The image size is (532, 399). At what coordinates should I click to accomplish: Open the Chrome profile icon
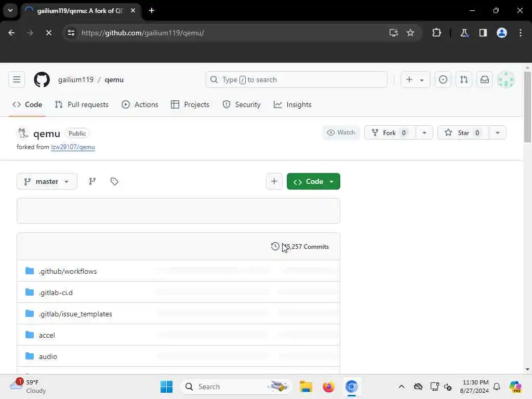coord(502,33)
